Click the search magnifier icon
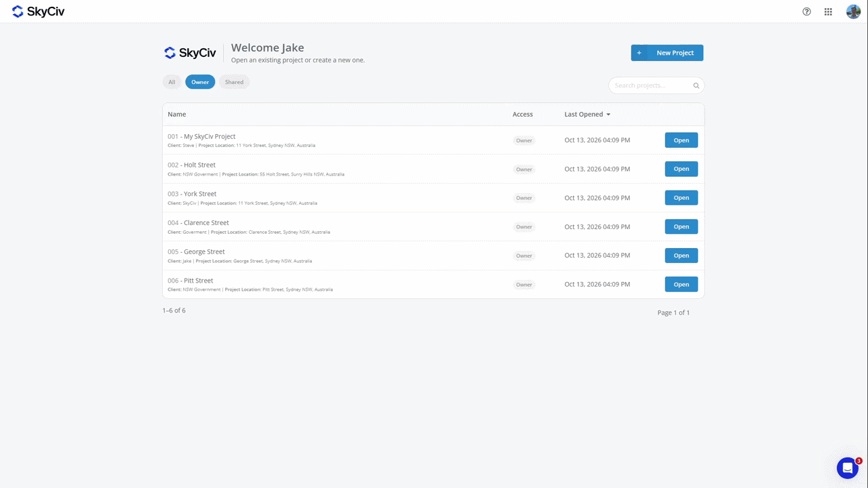Image resolution: width=868 pixels, height=488 pixels. (x=696, y=85)
